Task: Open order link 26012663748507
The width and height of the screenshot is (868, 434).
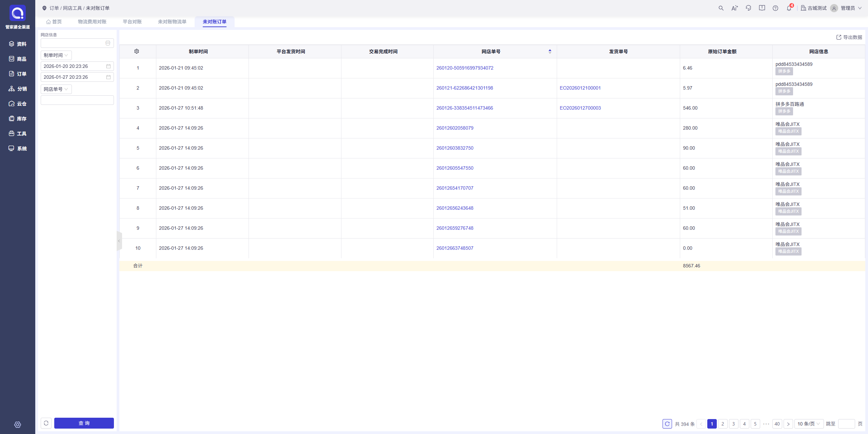Action: [x=455, y=248]
